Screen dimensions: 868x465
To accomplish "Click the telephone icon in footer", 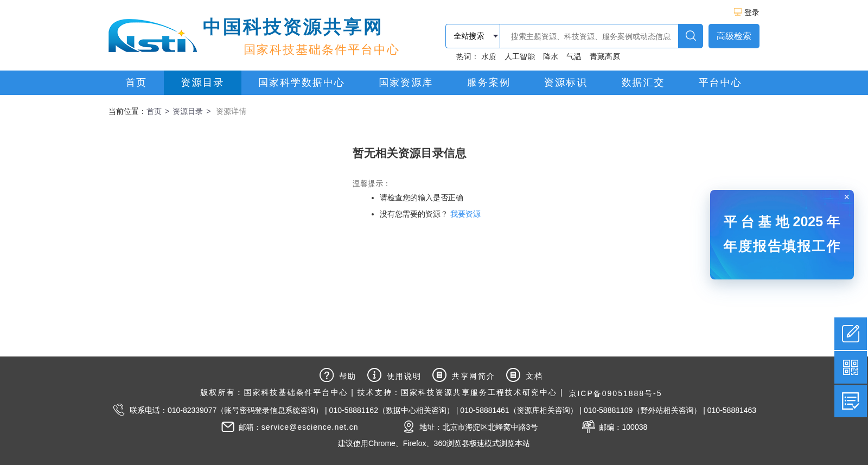I will click(119, 410).
